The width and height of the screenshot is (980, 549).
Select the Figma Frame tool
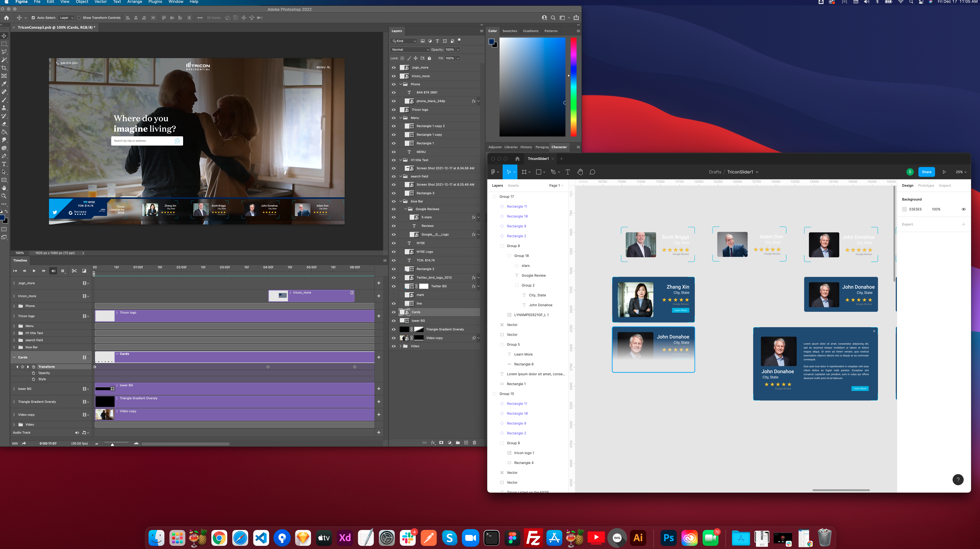point(524,172)
